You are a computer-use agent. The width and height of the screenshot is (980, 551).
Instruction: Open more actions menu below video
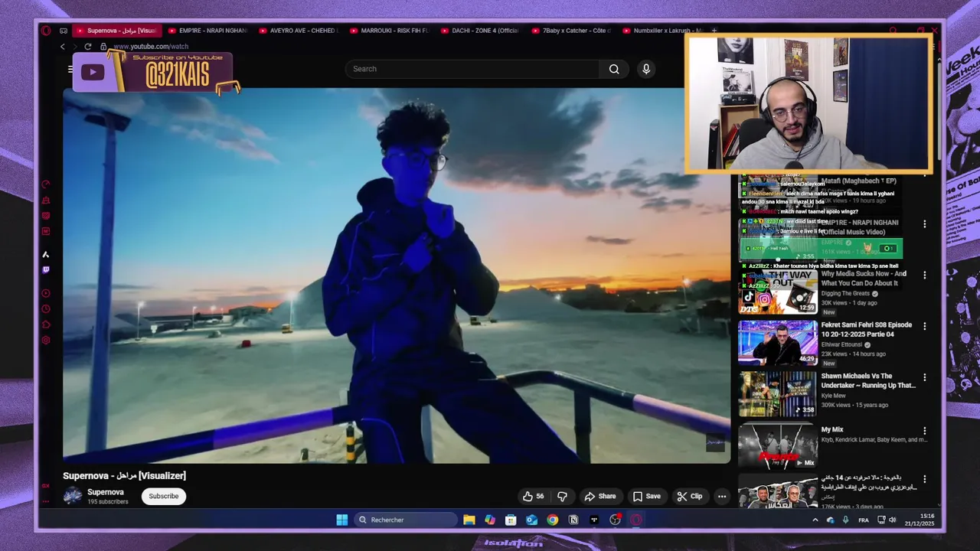(x=721, y=496)
